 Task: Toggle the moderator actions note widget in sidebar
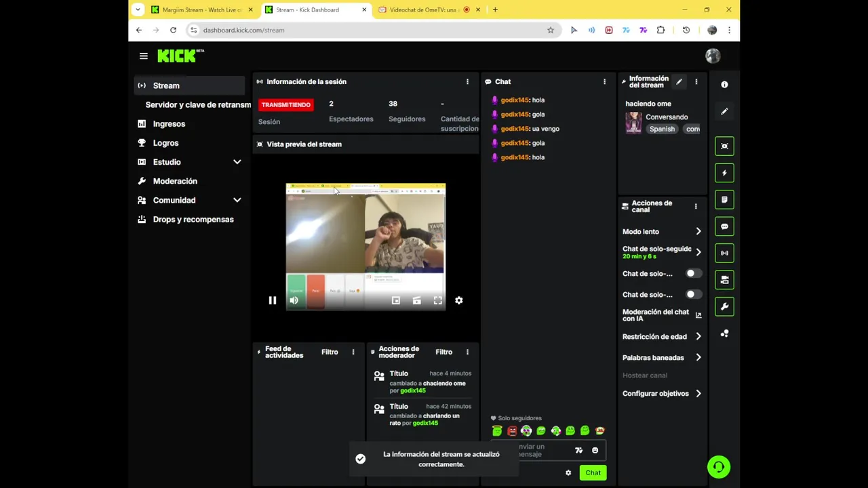(x=724, y=200)
